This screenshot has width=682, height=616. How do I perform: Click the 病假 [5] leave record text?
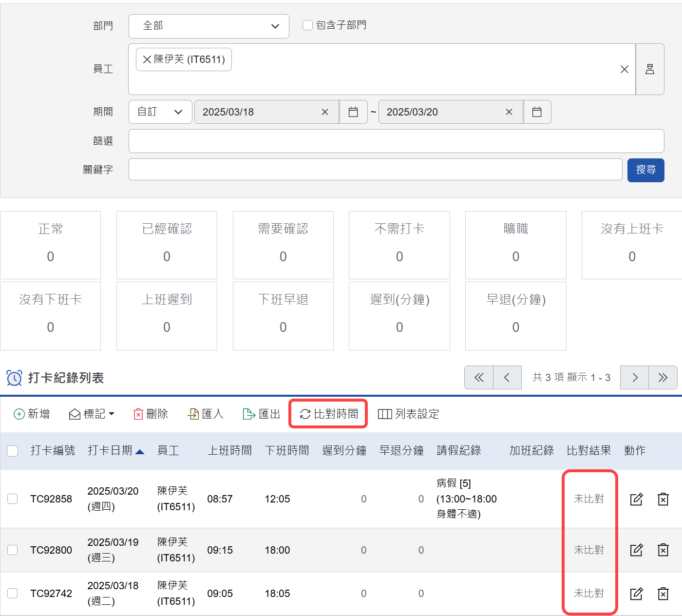[x=454, y=483]
